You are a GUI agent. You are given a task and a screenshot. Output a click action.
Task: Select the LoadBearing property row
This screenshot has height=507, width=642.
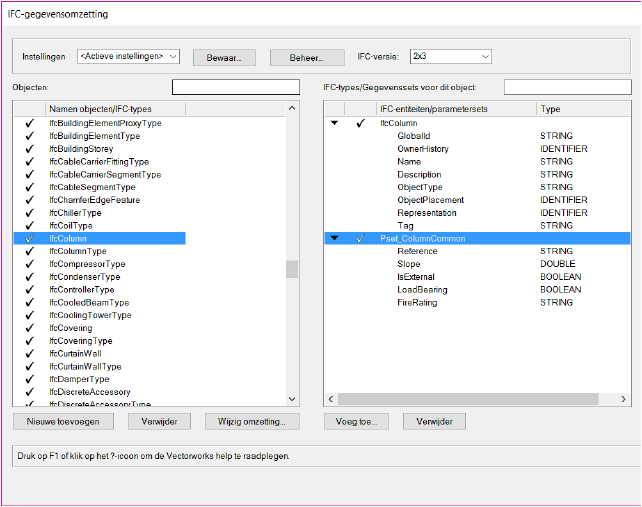pyautogui.click(x=422, y=290)
